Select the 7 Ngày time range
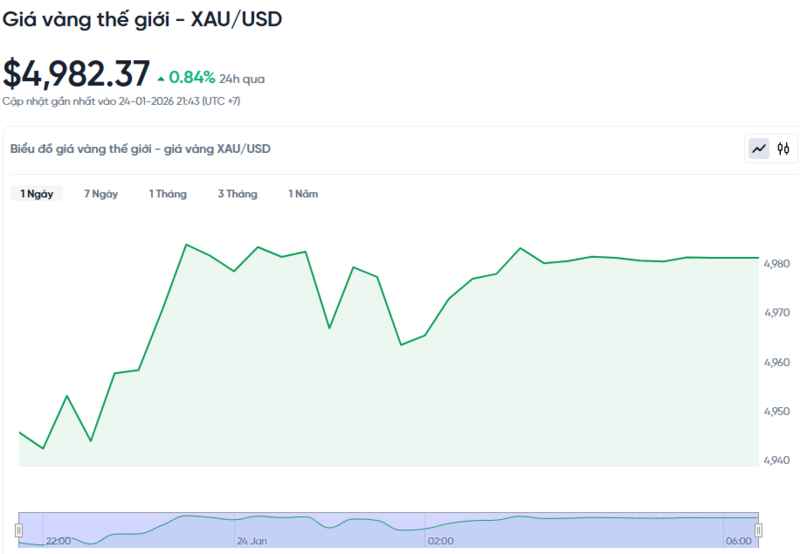Viewport: 800px width, 554px height. pyautogui.click(x=101, y=194)
